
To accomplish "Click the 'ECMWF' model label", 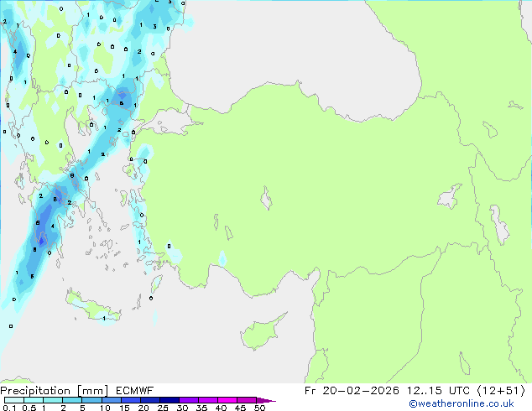I will coord(135,391).
